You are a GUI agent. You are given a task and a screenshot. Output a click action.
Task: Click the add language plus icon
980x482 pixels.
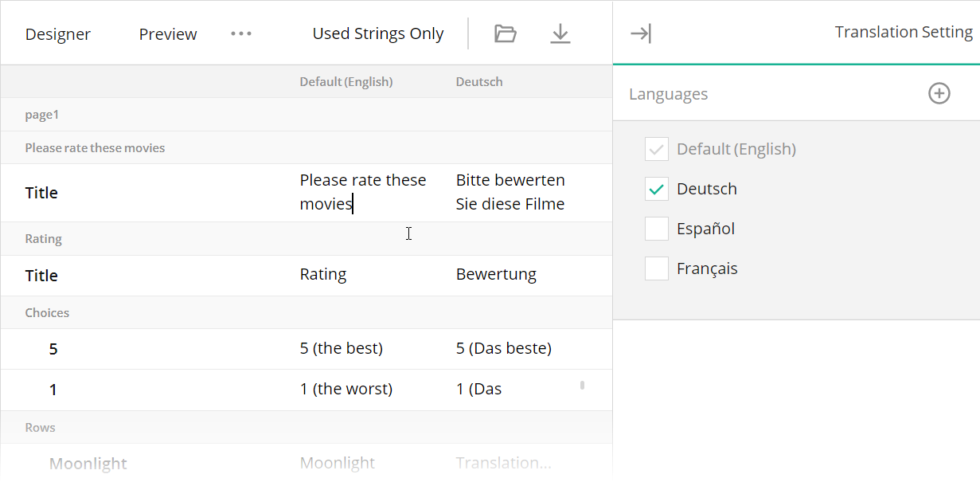[x=939, y=93]
